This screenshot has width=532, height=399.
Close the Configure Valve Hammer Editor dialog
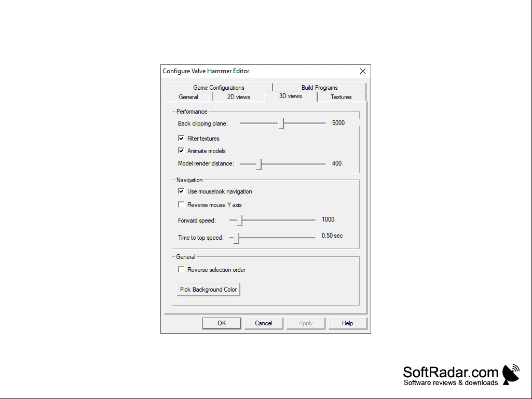363,71
